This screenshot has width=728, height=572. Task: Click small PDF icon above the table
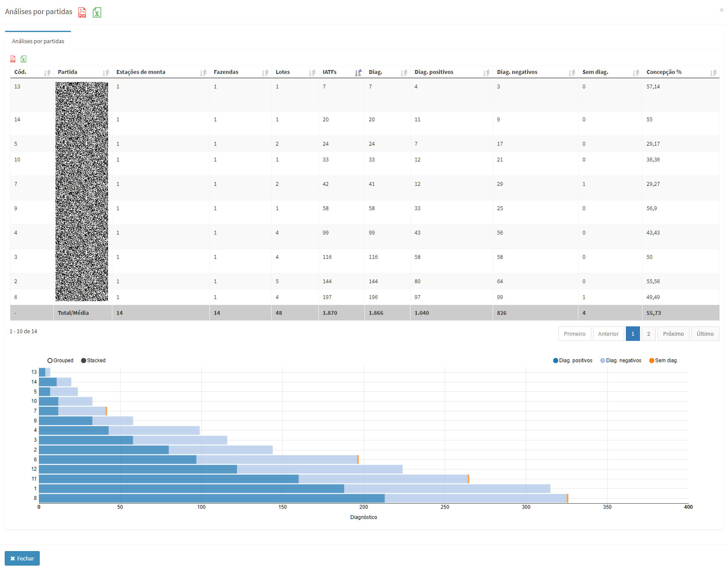pyautogui.click(x=13, y=59)
